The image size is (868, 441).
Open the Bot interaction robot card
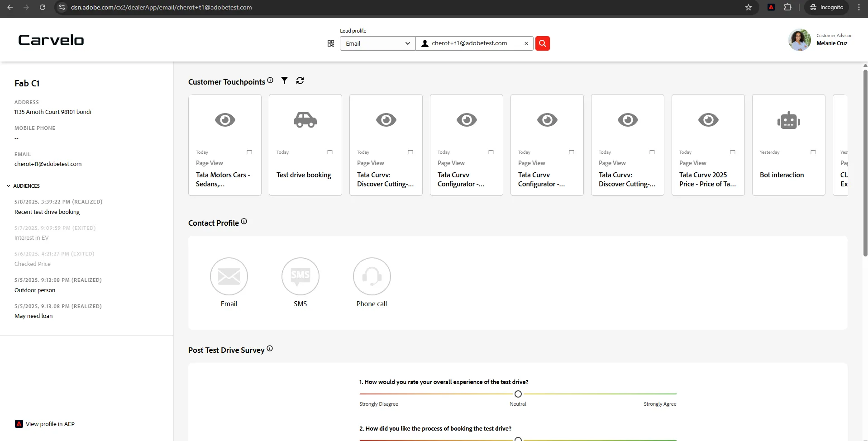click(789, 145)
